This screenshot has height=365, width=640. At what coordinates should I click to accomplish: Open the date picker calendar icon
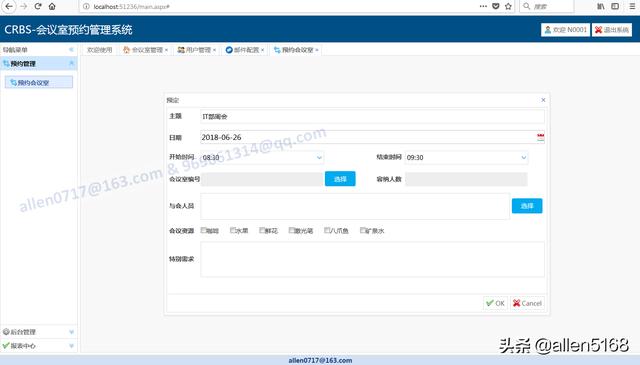click(x=540, y=137)
